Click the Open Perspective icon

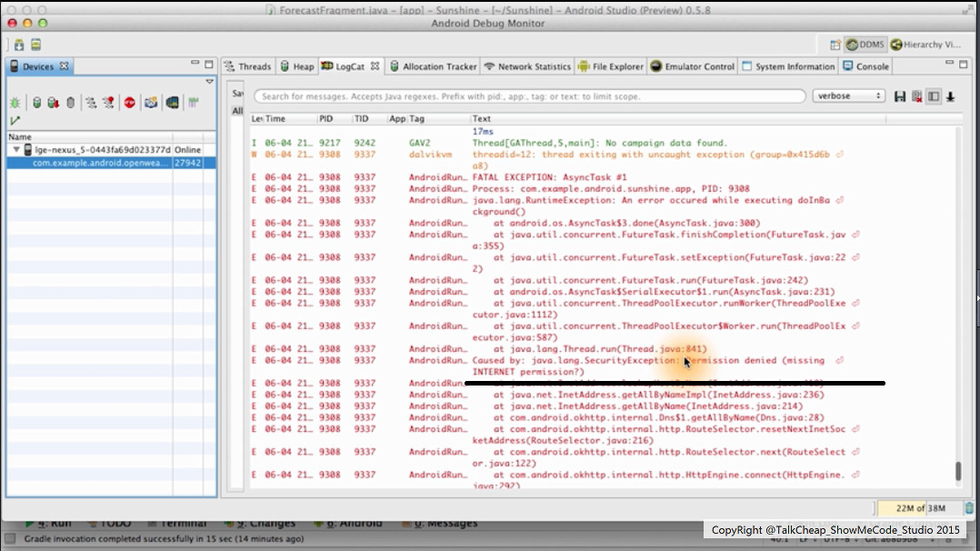click(835, 45)
